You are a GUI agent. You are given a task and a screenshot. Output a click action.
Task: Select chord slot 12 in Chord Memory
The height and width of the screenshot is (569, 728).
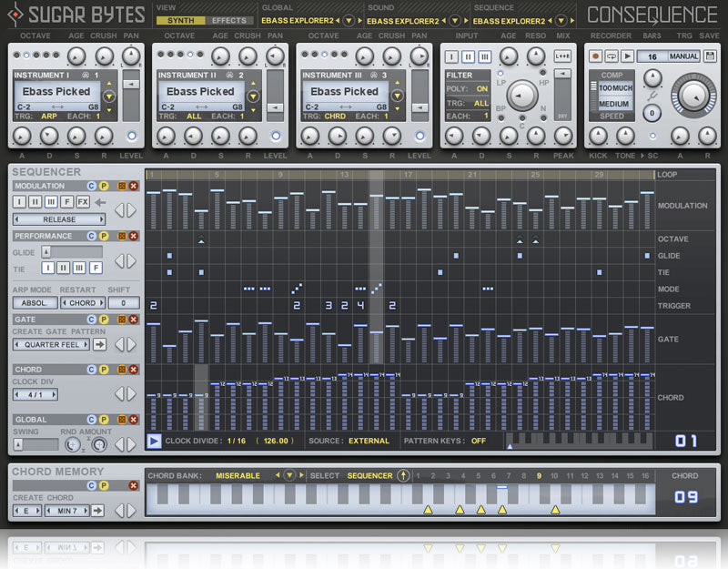pos(584,475)
